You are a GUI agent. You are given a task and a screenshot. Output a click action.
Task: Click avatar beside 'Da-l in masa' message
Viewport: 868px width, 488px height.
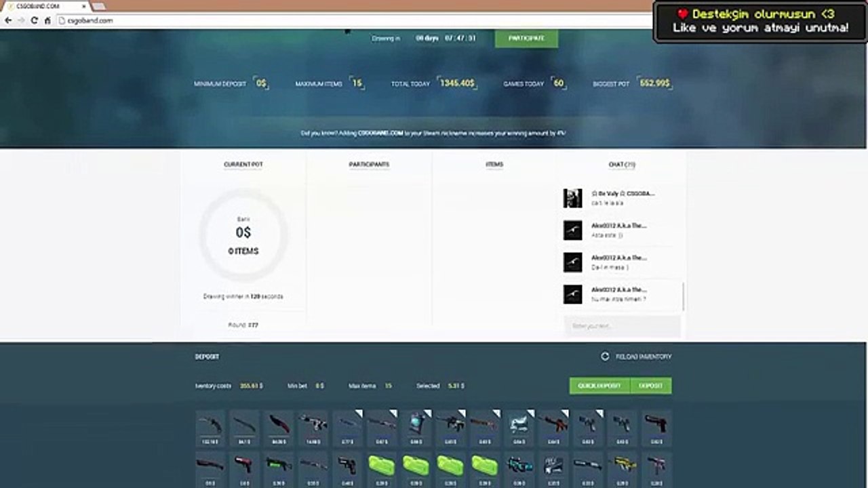pos(573,262)
